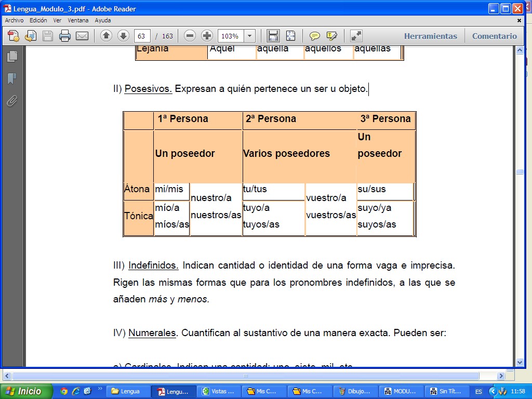Add a sticky note comment
Image resolution: width=532 pixels, height=399 pixels.
coord(314,36)
